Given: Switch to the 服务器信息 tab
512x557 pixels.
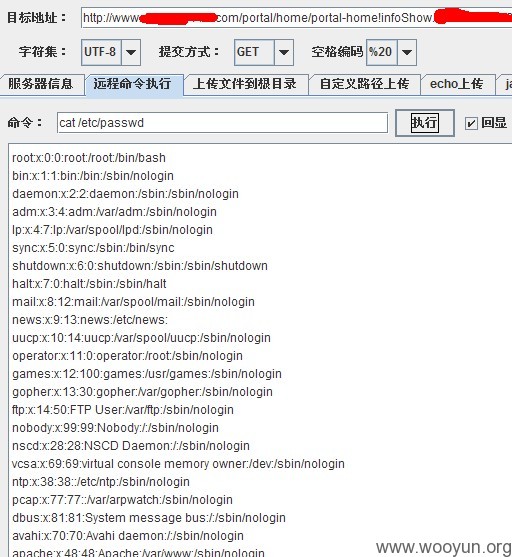Looking at the screenshot, I should point(42,84).
